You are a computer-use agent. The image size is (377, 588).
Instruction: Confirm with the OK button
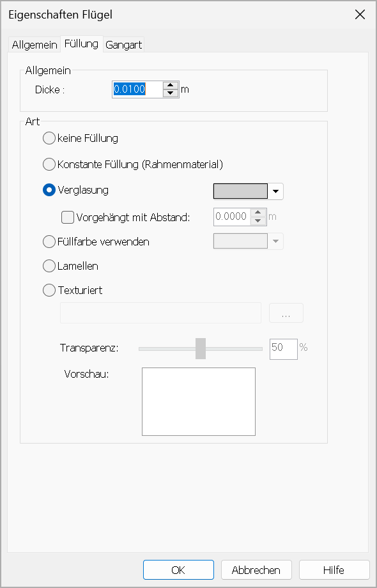(178, 570)
